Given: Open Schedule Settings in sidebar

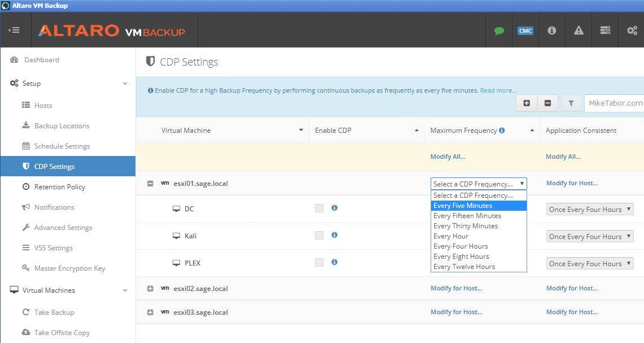Looking at the screenshot, I should (62, 146).
